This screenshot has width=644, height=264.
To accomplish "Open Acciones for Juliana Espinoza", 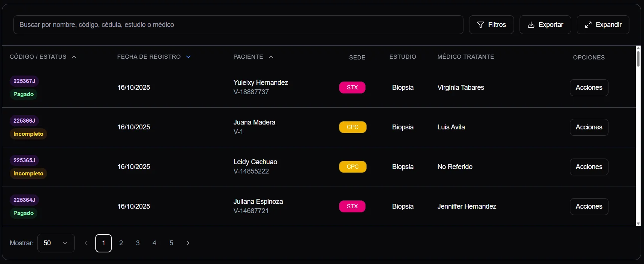I will coord(589,206).
